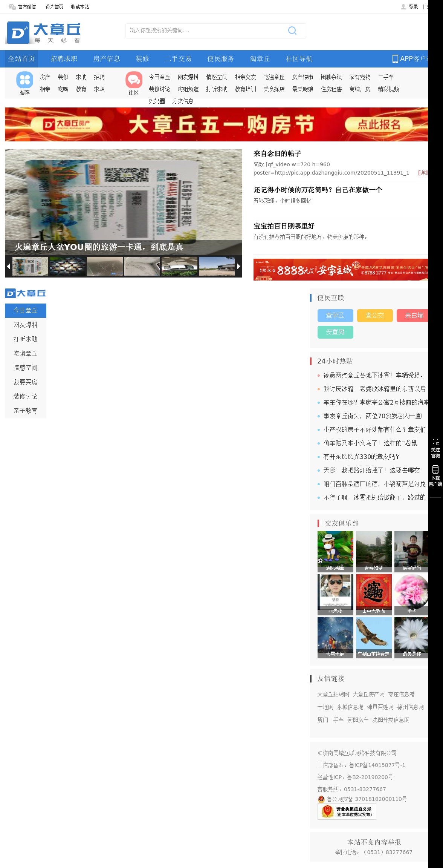443x868 pixels.
Task: Open post 宝宝拍百日照哪里好
Action: point(284,226)
